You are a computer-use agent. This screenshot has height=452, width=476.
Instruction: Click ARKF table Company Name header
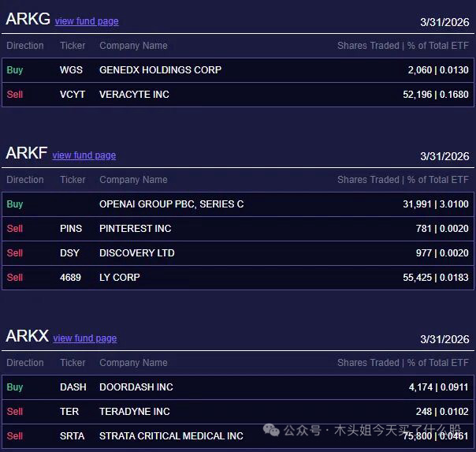pos(133,180)
